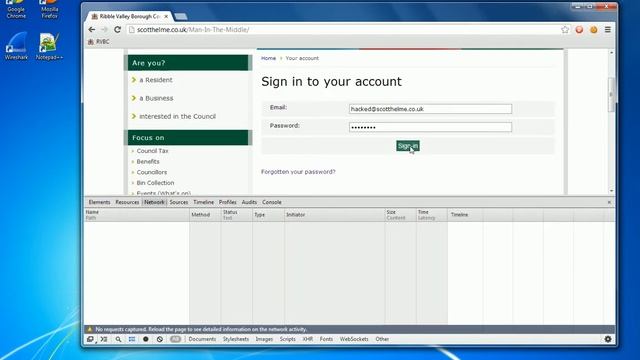Filter network by WebSockets
This screenshot has width=640, height=360.
354,339
